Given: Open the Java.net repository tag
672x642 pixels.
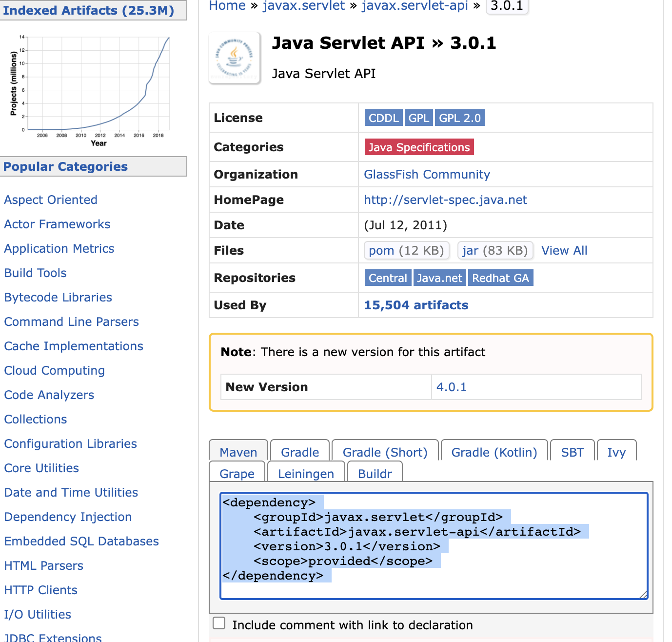Looking at the screenshot, I should 439,278.
